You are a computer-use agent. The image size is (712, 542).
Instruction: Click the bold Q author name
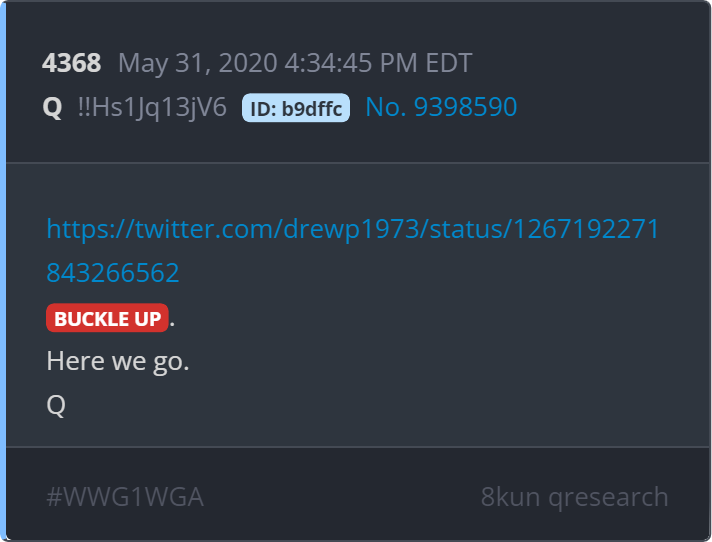52,108
